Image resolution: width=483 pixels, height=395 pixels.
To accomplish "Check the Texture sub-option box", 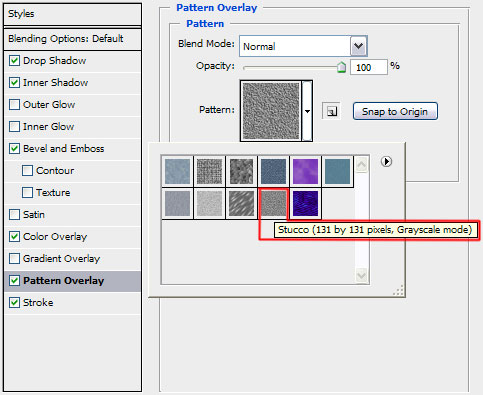I will [27, 193].
